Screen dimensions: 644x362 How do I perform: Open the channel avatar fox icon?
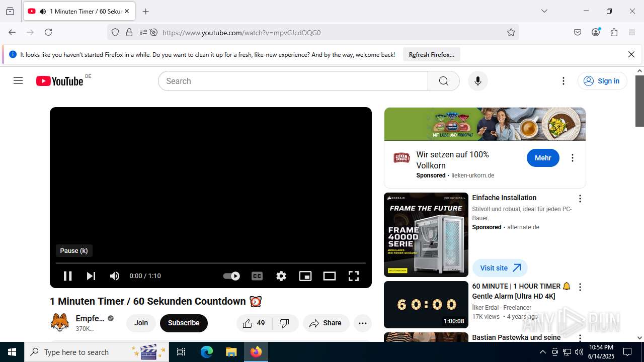[60, 322]
